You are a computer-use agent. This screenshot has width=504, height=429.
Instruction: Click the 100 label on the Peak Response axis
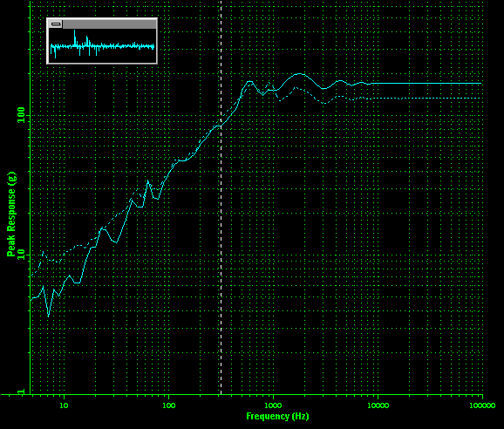[x=21, y=115]
